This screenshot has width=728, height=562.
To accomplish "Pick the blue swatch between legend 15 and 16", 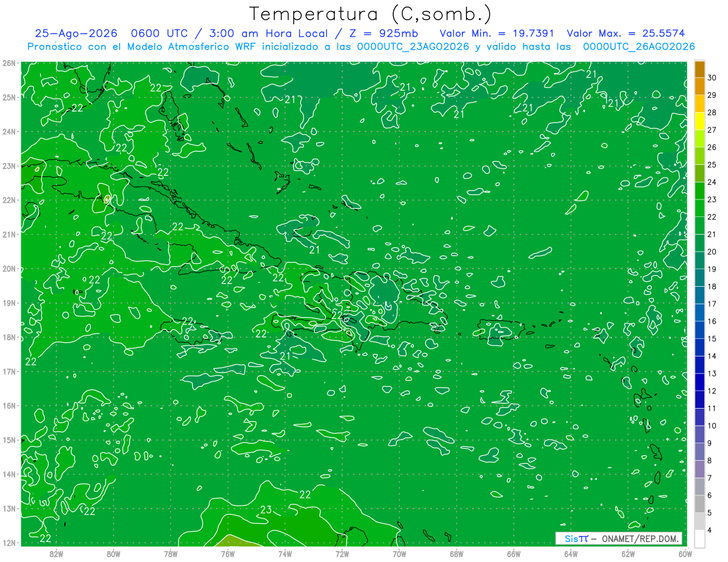I will click(699, 330).
